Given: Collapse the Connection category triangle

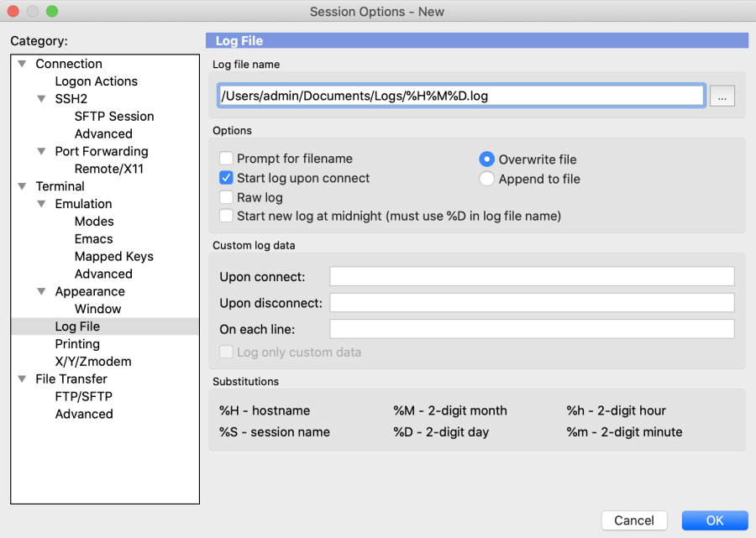Looking at the screenshot, I should (22, 64).
